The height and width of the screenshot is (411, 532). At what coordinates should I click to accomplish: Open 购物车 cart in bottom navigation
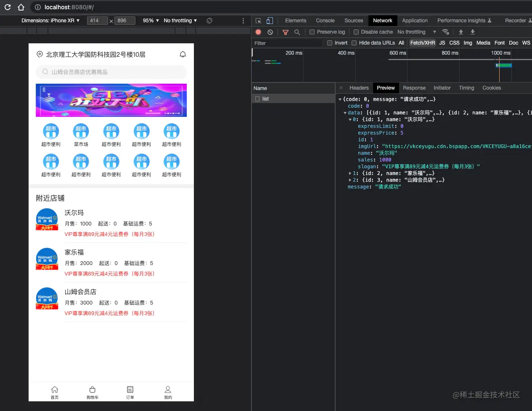(x=93, y=392)
